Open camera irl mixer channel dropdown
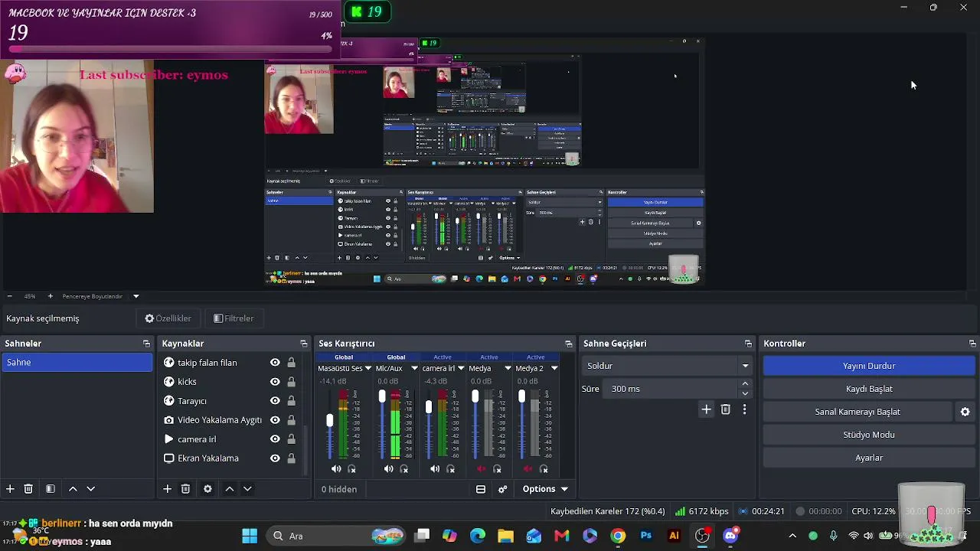980x551 pixels. (461, 368)
